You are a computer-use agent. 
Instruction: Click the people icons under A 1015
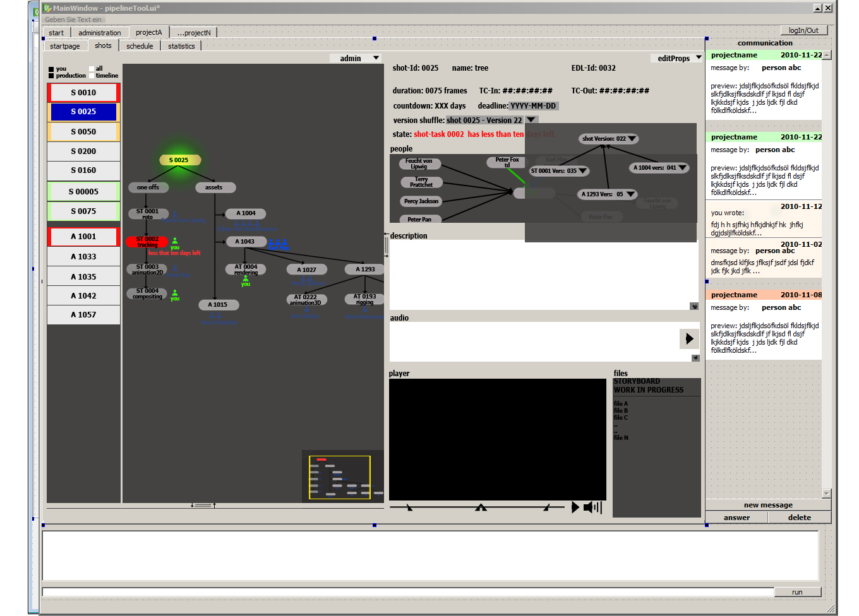pyautogui.click(x=215, y=316)
